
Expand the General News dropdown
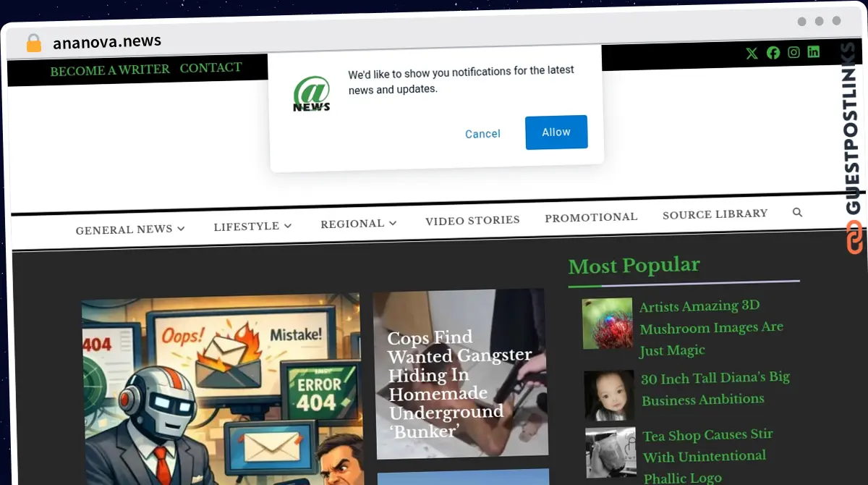[x=130, y=229]
